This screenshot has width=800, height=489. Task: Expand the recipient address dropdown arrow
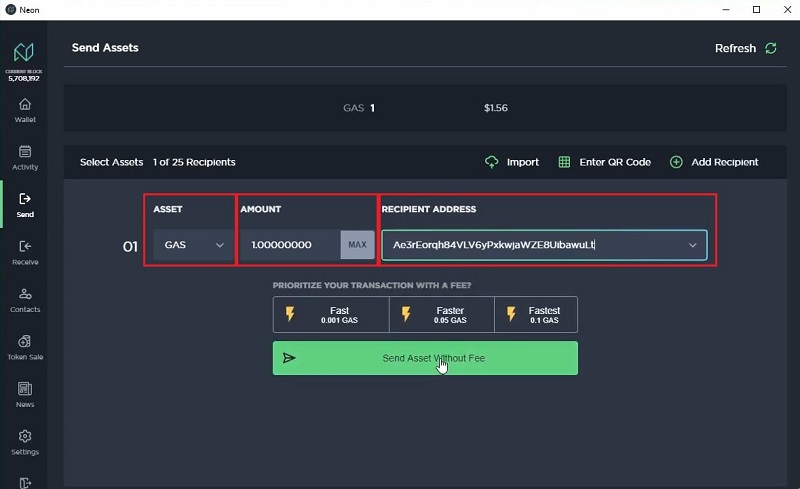pos(692,245)
